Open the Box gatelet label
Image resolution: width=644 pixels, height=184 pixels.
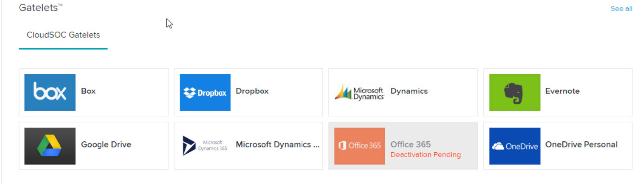click(88, 91)
